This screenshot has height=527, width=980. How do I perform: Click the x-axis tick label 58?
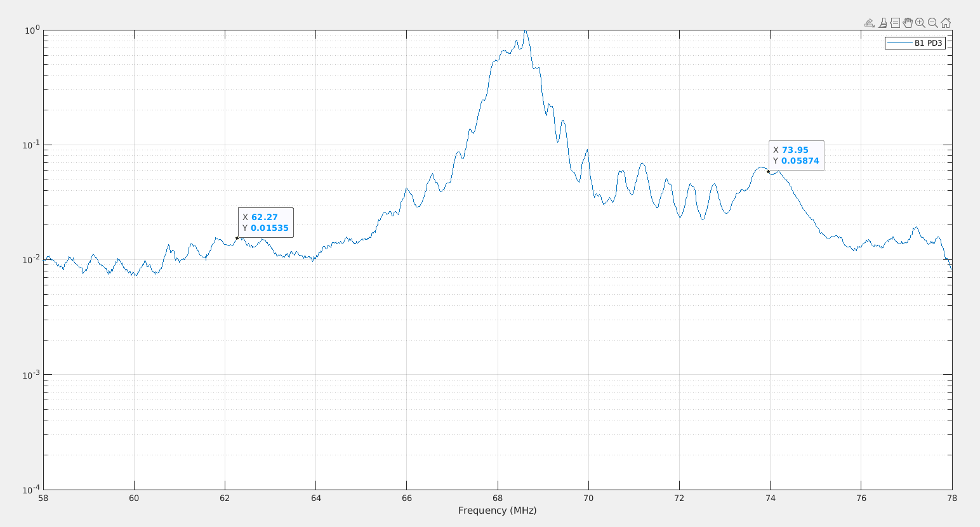point(43,498)
